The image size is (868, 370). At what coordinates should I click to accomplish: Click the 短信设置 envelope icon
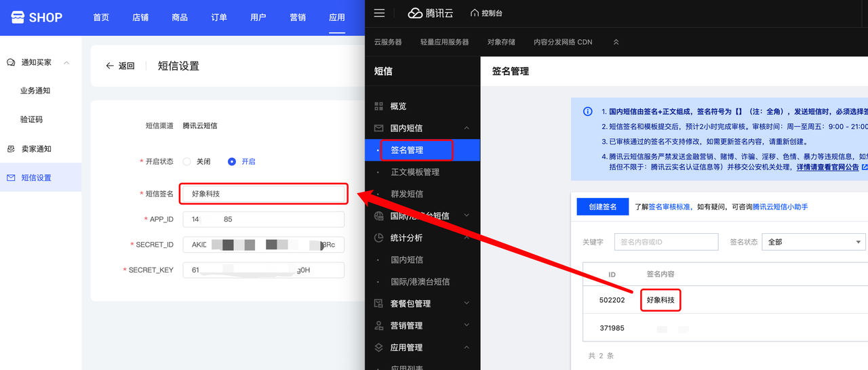tap(11, 178)
